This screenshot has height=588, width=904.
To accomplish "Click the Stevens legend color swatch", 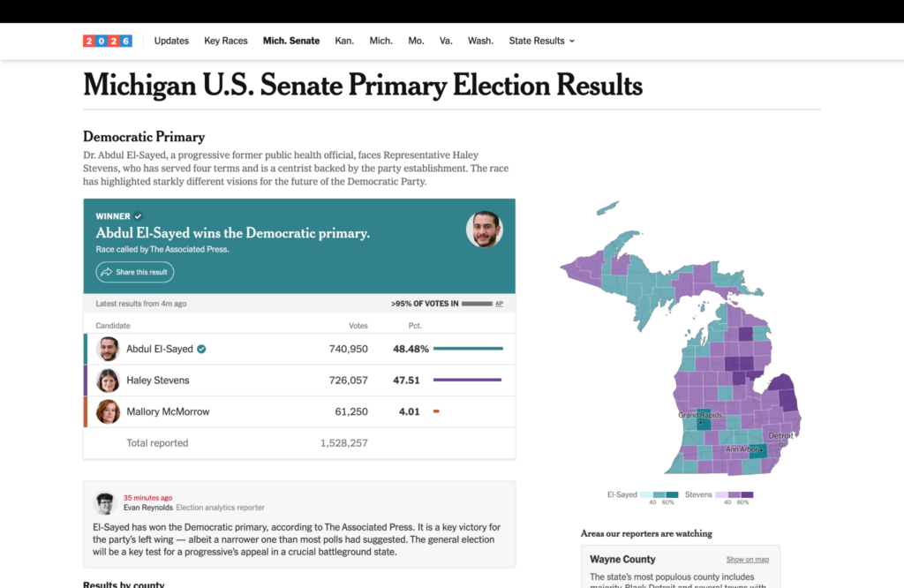I will 734,494.
